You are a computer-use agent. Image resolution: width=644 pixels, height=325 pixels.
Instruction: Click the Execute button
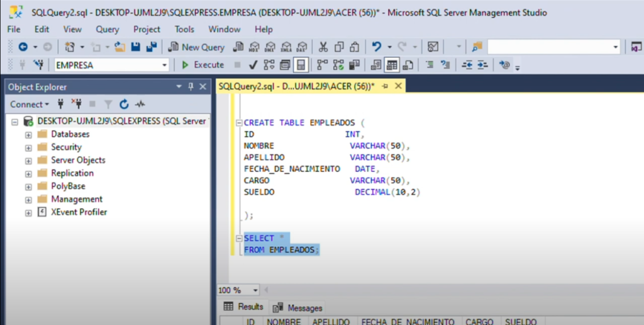(x=203, y=65)
